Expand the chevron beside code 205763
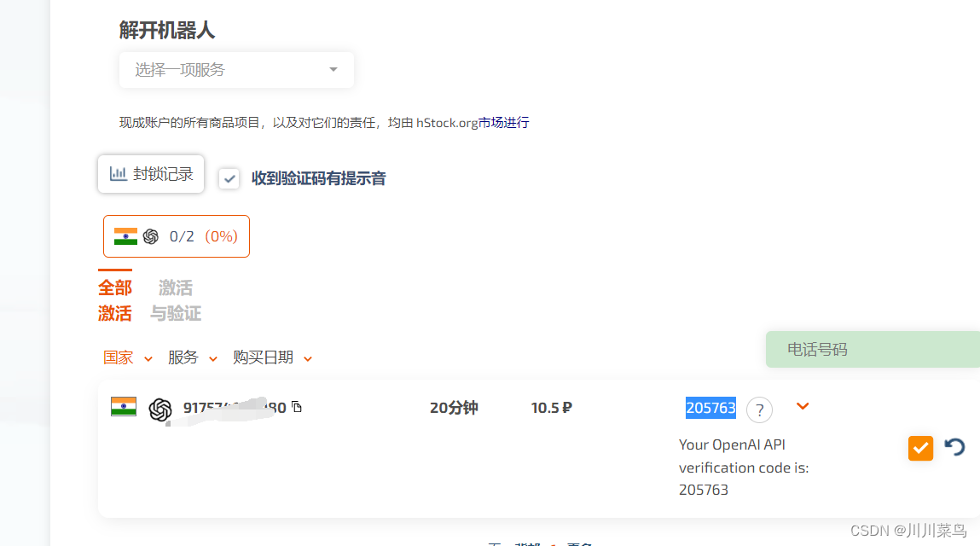The image size is (980, 546). point(802,407)
